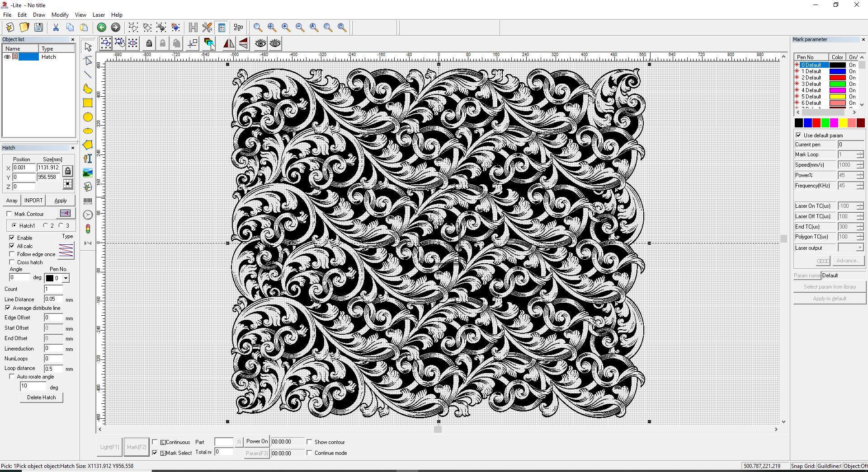
Task: Enable Follow edge once option
Action: pyautogui.click(x=12, y=254)
